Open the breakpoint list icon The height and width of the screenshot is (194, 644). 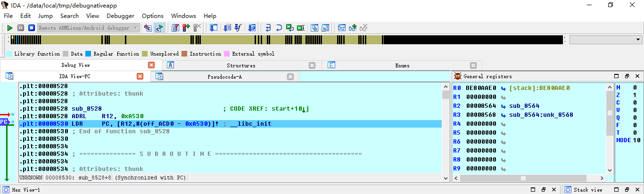[175, 28]
